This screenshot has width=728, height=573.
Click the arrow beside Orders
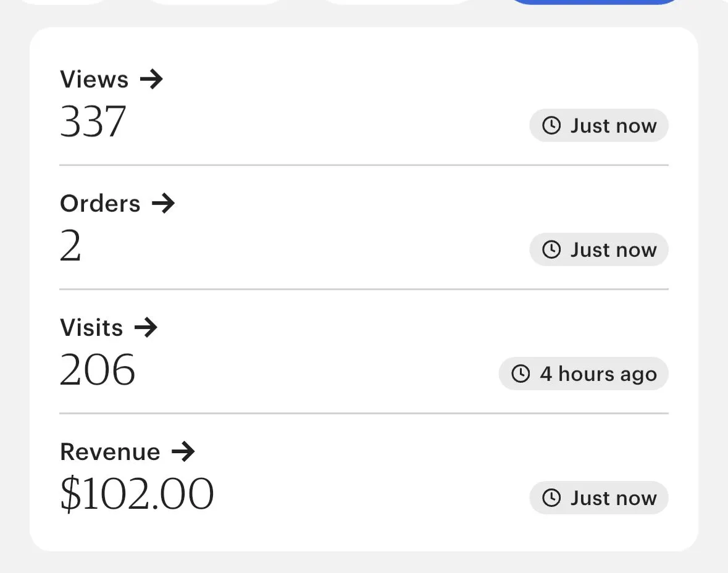163,203
